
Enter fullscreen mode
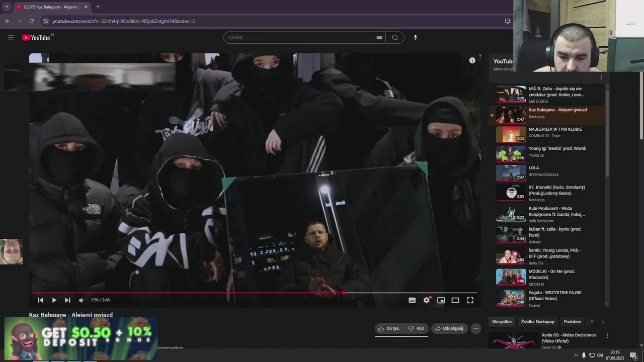[x=470, y=300]
